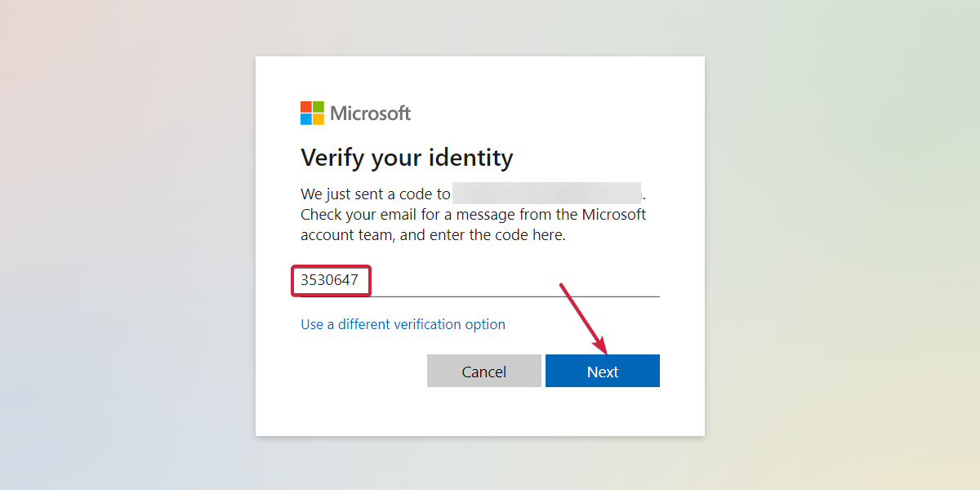Click the yellow square in Microsoft logo
The image size is (980, 490).
(x=318, y=119)
